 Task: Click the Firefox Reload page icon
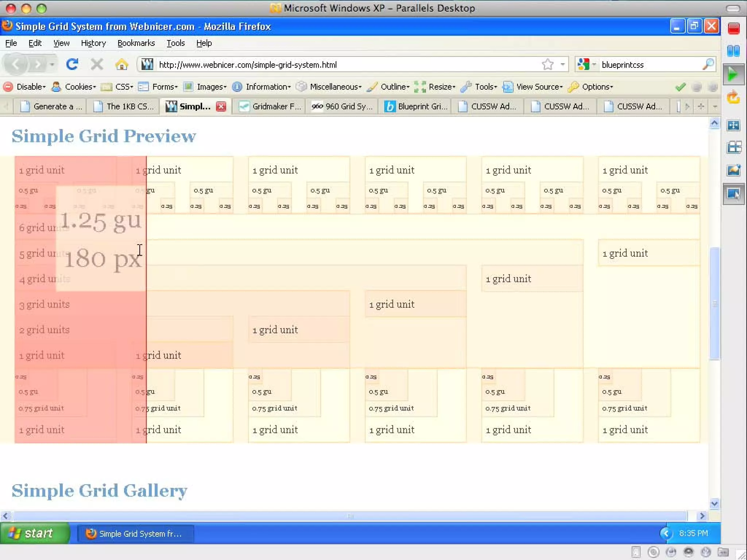point(72,65)
